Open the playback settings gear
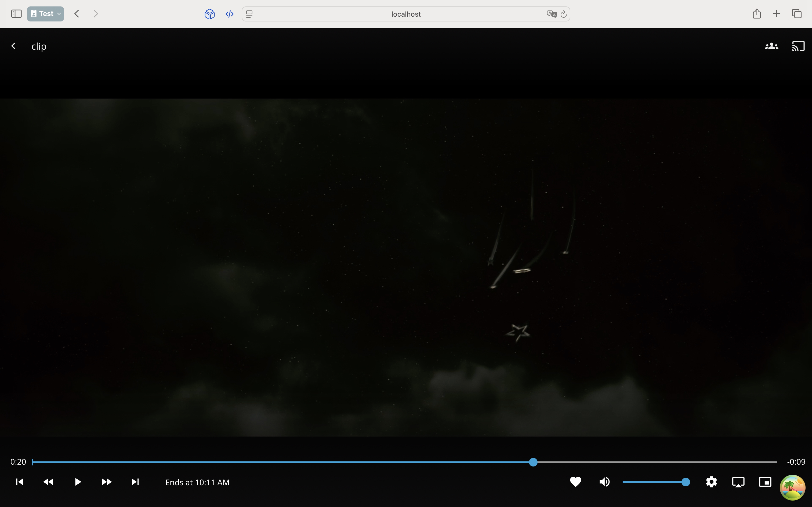This screenshot has height=507, width=812. pyautogui.click(x=711, y=482)
